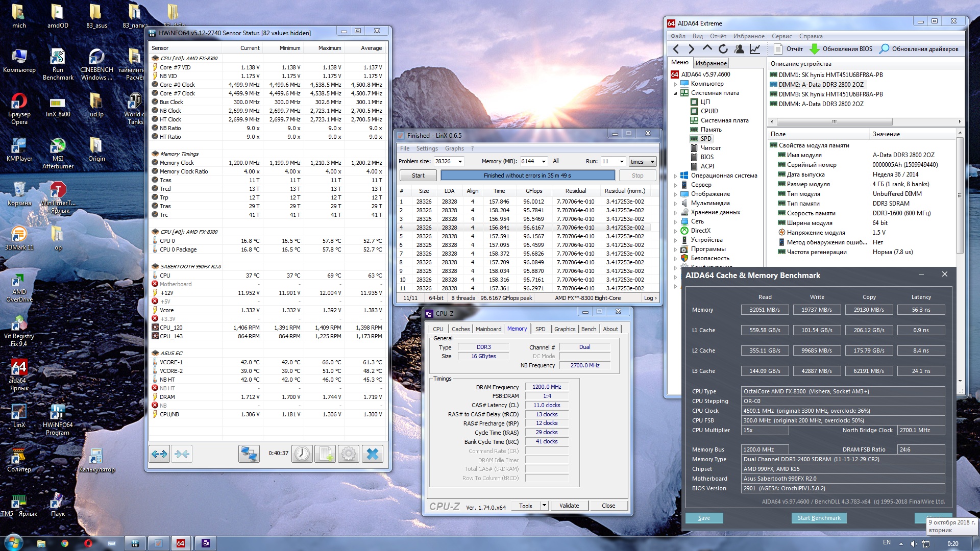Click Start Benchmark button
Viewport: 980px width, 551px height.
click(x=819, y=518)
